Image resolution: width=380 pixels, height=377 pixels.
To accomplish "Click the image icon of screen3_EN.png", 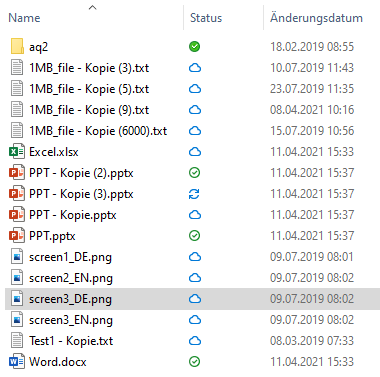I will 17,320.
